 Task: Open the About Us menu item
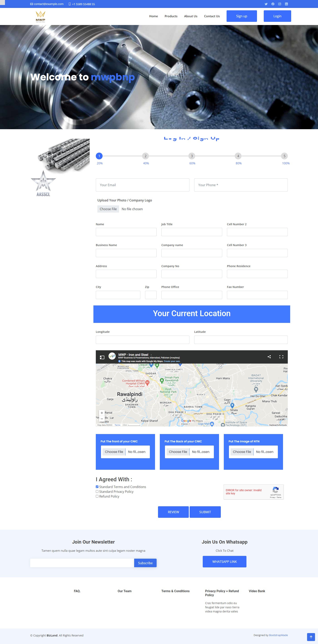pos(191,16)
